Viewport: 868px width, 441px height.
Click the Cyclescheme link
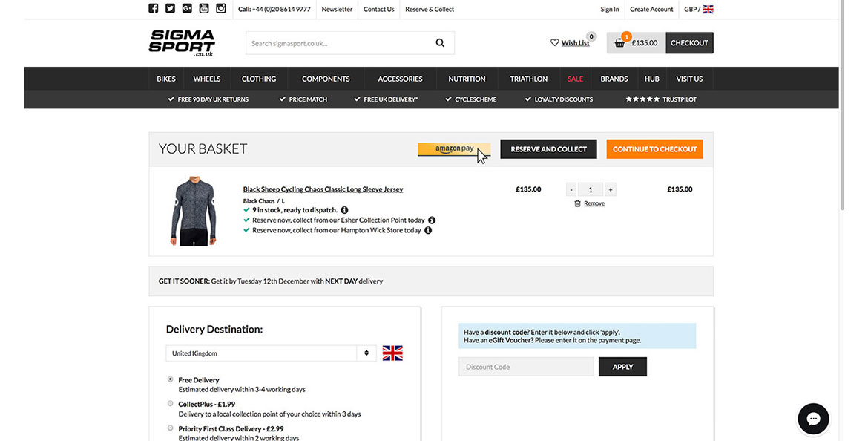pyautogui.click(x=470, y=99)
